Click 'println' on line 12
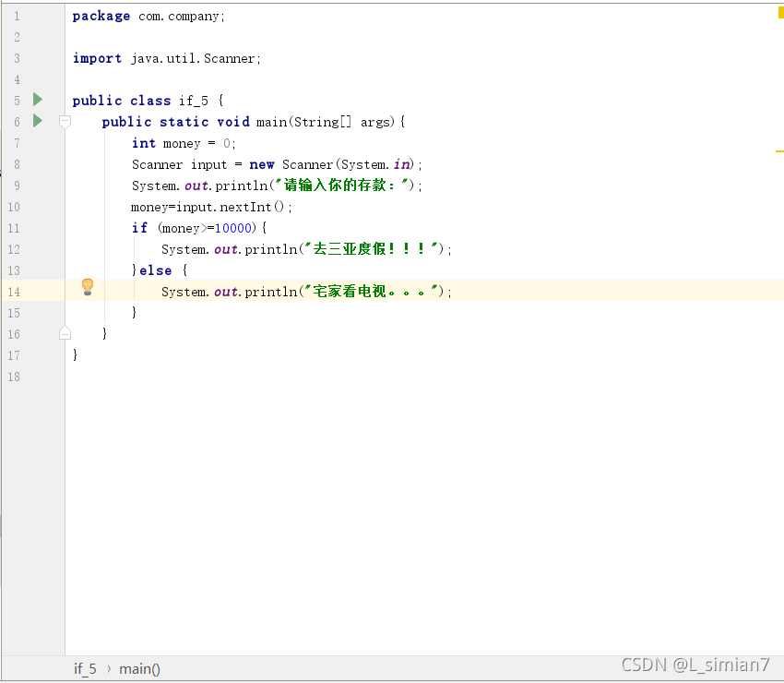784x683 pixels. 271,250
